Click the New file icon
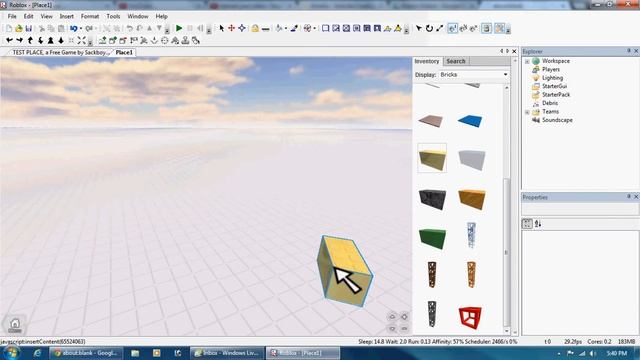 click(x=9, y=29)
